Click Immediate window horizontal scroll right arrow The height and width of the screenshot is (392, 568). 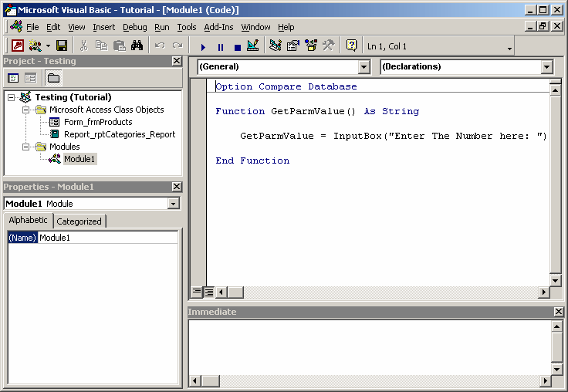pos(545,380)
